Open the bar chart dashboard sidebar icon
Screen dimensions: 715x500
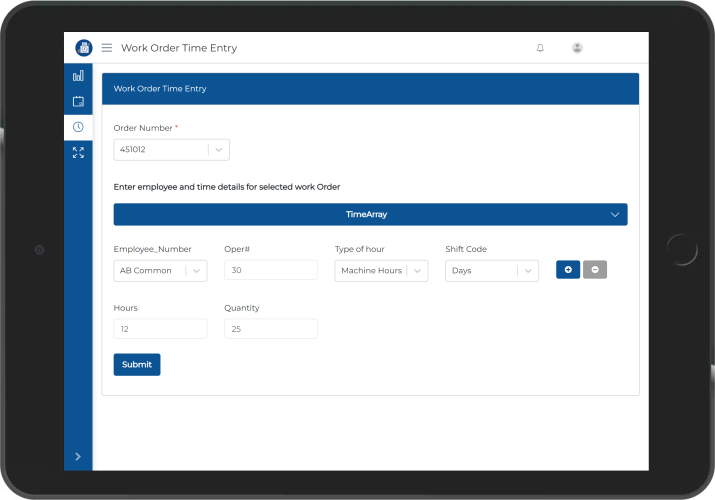click(x=78, y=76)
